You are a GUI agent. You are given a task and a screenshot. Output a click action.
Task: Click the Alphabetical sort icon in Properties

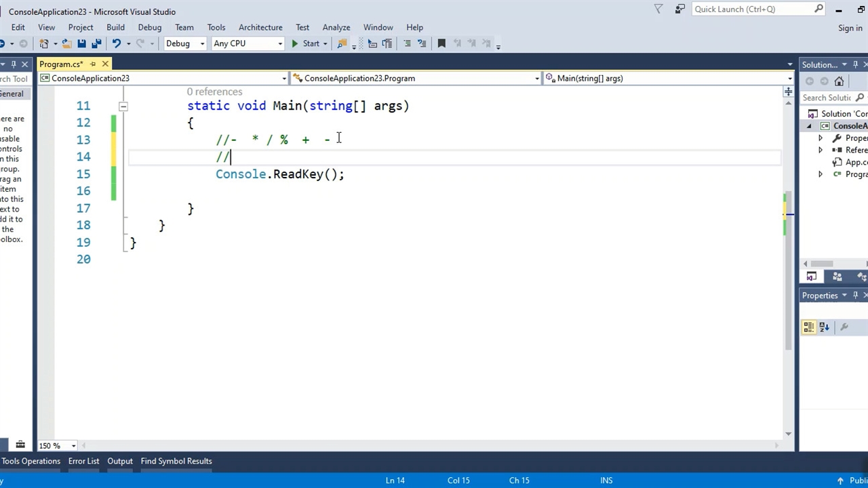pos(824,327)
